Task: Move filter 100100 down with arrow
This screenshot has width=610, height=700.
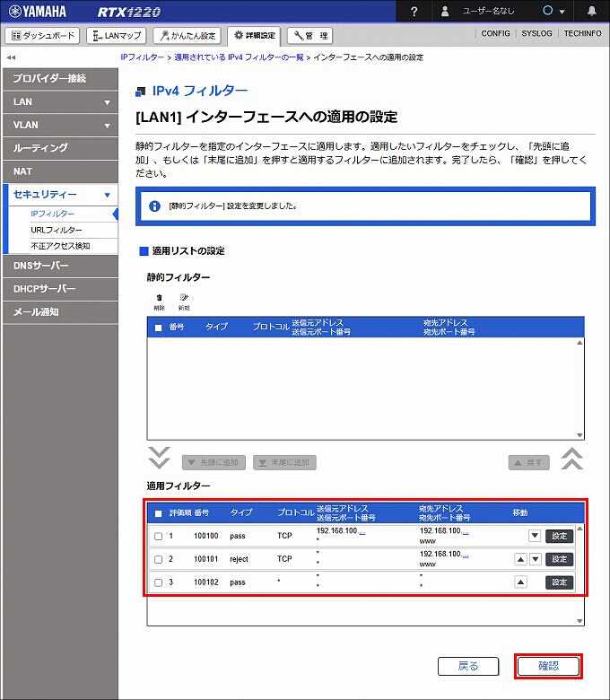Action: click(x=535, y=536)
